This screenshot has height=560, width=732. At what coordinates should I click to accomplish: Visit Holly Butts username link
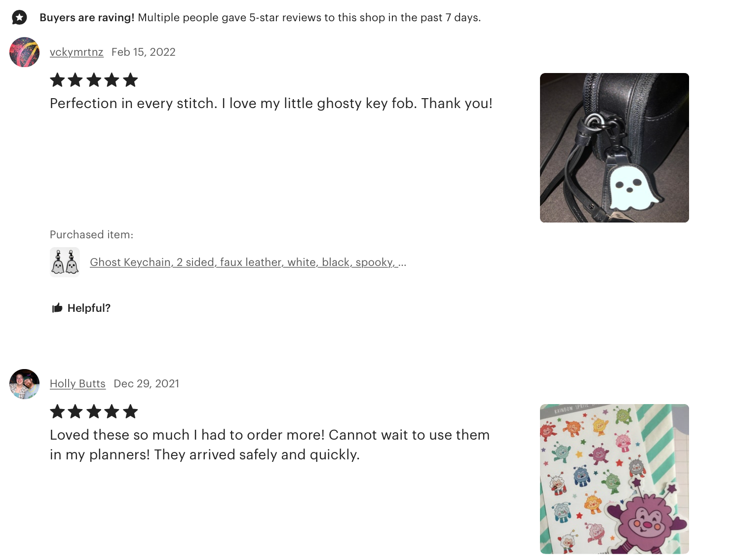(77, 384)
